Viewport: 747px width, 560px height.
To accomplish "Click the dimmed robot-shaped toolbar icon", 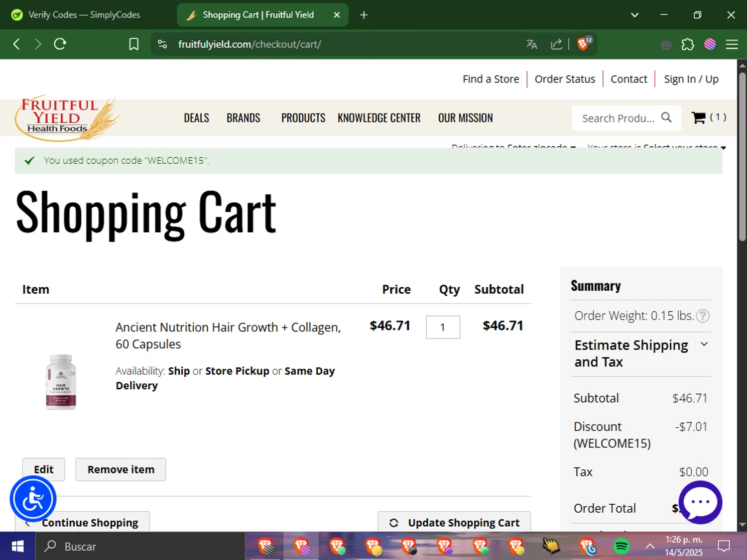I will [x=666, y=45].
